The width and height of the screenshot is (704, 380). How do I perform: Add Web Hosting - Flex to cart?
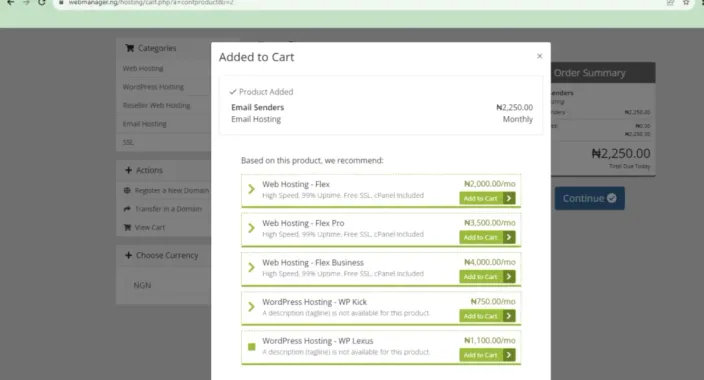[x=487, y=198]
